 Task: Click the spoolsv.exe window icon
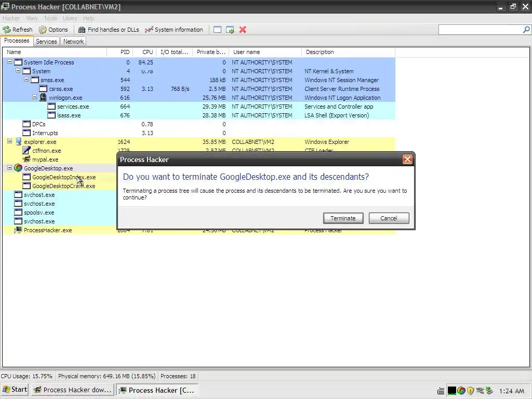(18, 212)
